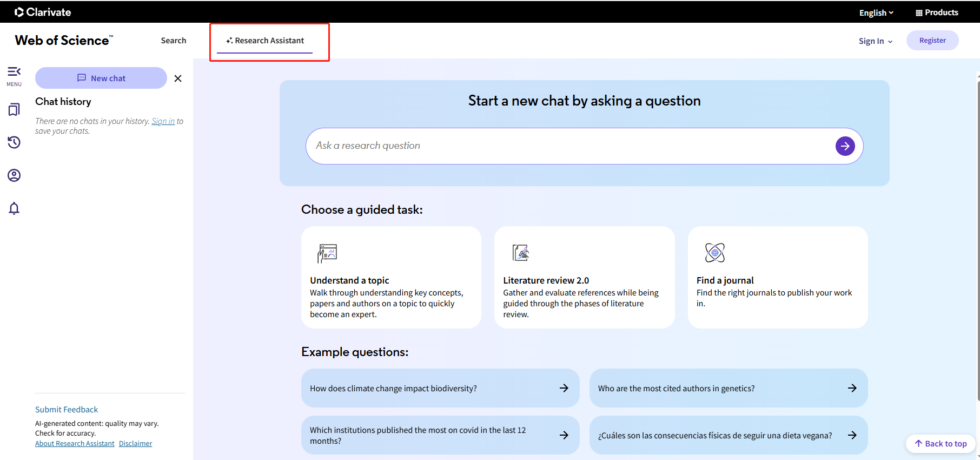This screenshot has height=460, width=980.
Task: Open the marked list bookmark icon
Action: (x=14, y=110)
